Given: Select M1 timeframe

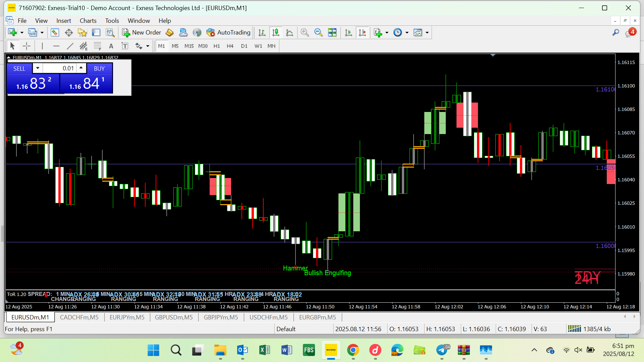Looking at the screenshot, I should click(x=161, y=46).
